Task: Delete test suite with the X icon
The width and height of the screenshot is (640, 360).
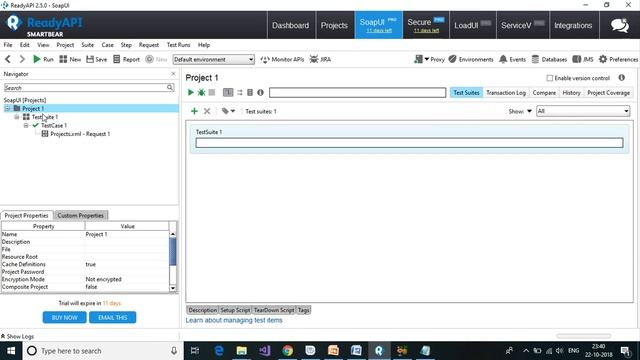Action: 207,111
